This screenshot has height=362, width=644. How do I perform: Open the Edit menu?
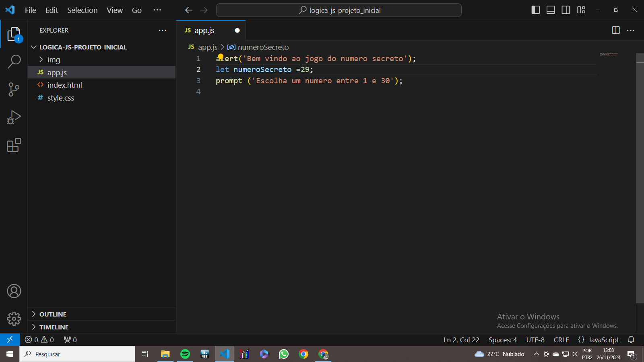point(52,10)
